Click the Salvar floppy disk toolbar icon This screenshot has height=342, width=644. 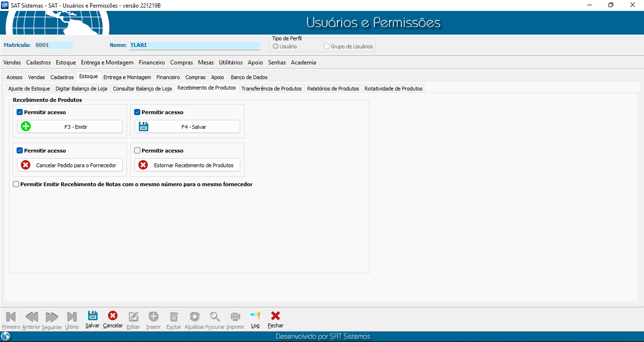click(92, 316)
